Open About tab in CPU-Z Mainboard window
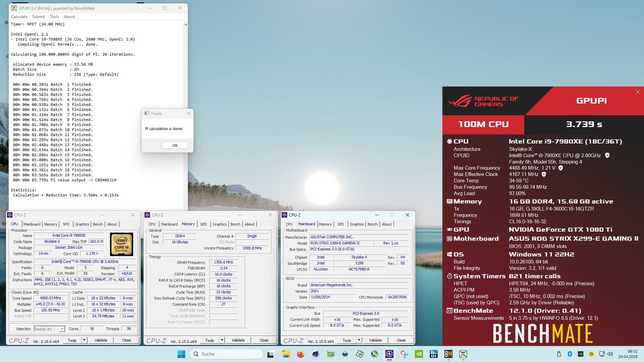Image resolution: width=644 pixels, height=362 pixels. click(x=387, y=224)
